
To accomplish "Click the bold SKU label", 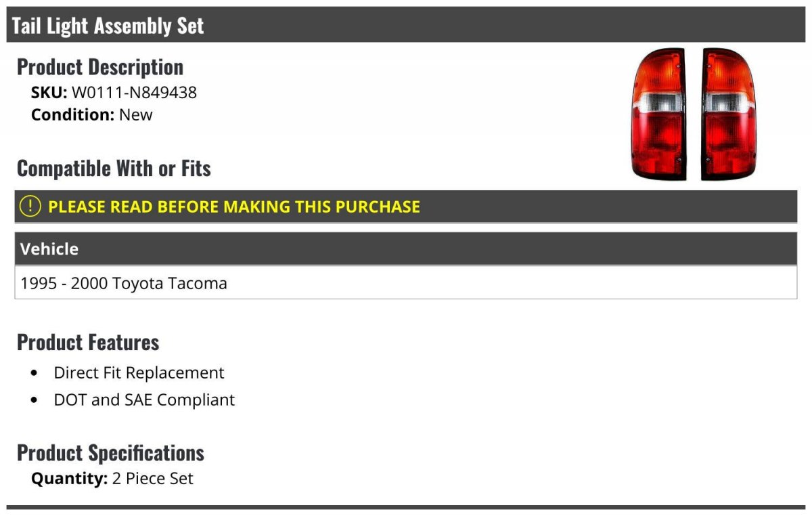I will tap(49, 92).
